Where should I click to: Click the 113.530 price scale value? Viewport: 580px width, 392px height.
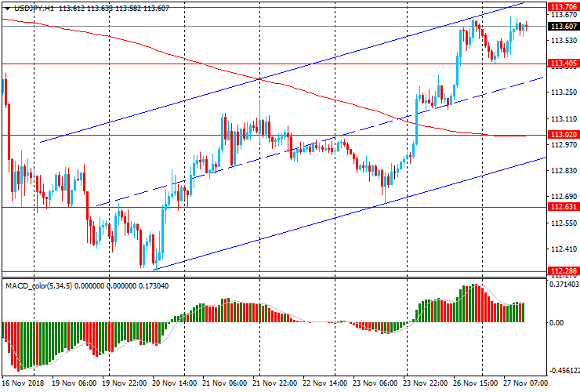pyautogui.click(x=564, y=40)
